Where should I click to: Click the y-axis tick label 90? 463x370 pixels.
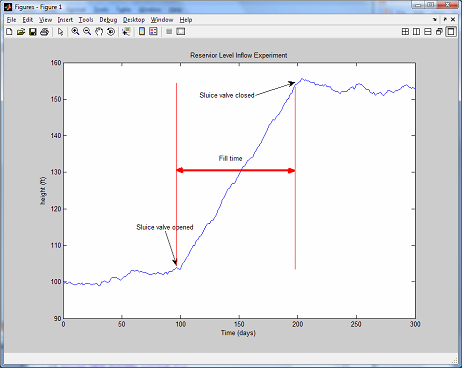57,319
